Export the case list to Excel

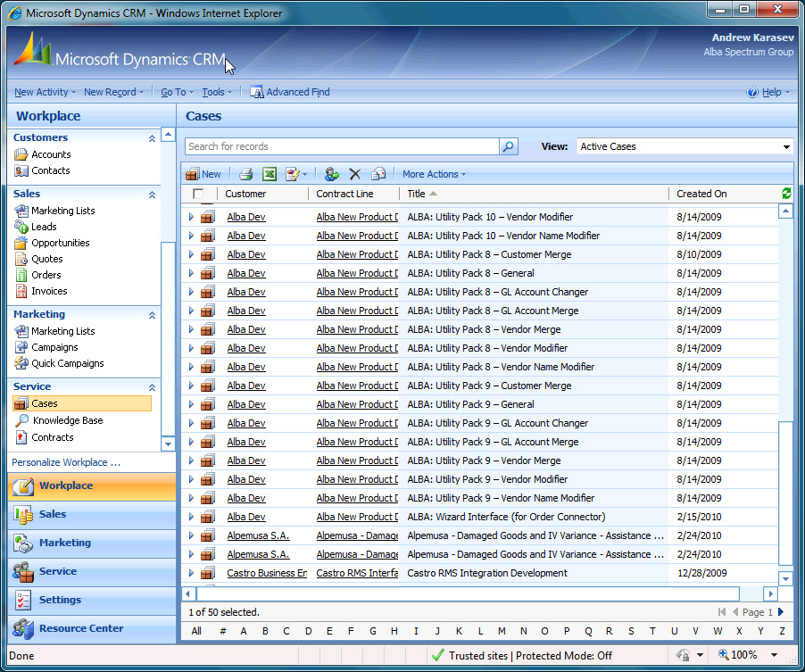270,174
